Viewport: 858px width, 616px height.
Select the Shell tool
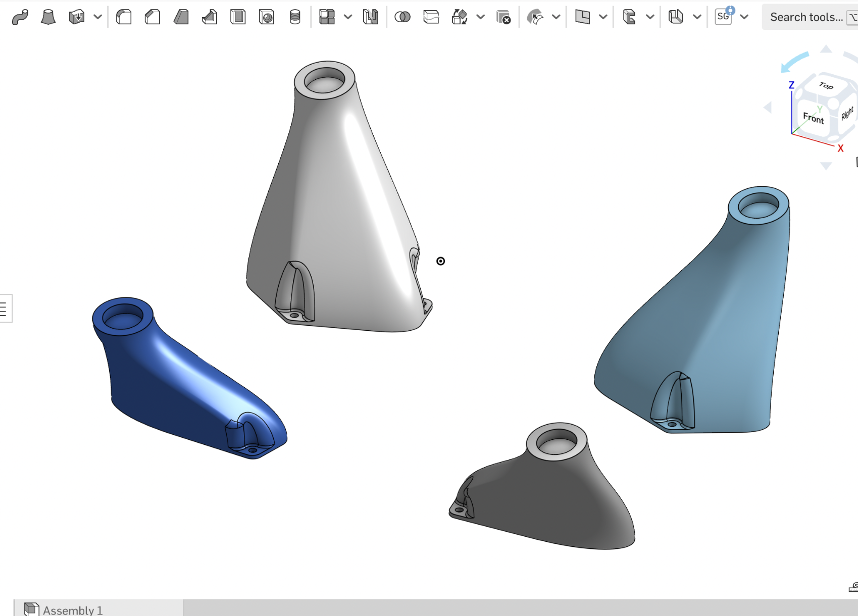(x=238, y=17)
